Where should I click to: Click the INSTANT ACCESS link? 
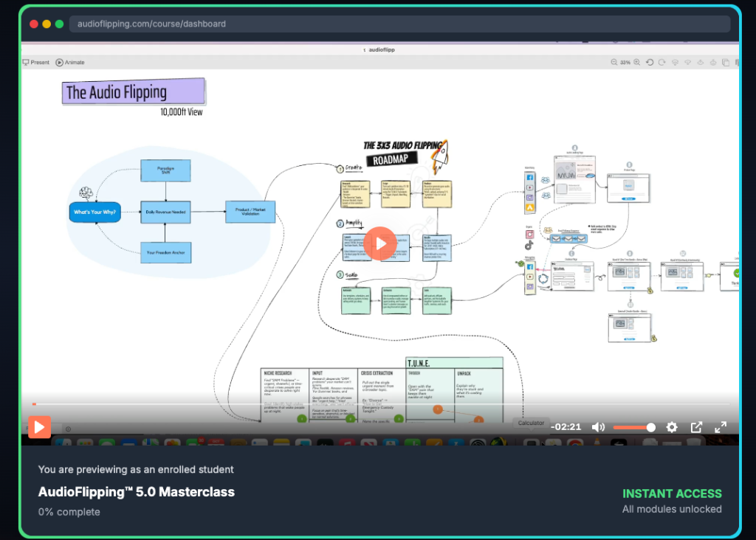coord(672,493)
